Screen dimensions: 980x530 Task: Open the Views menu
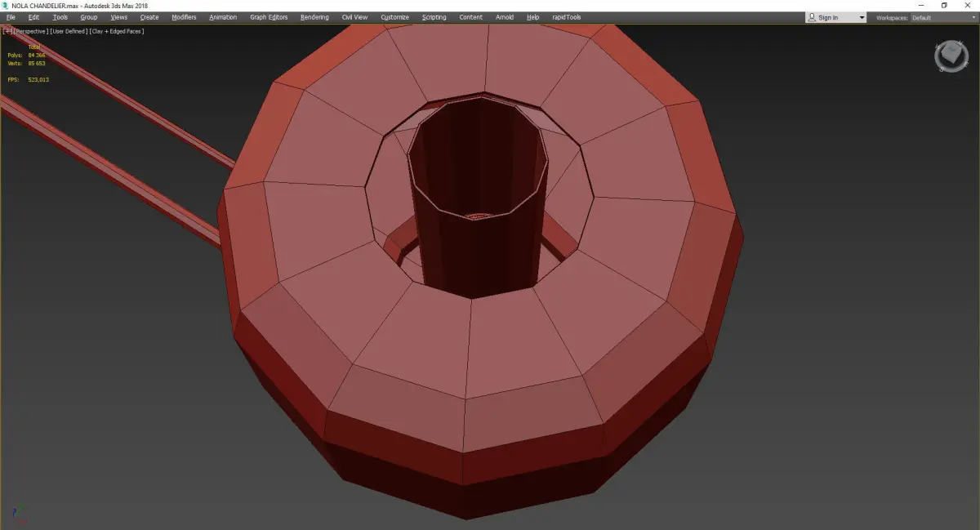[119, 17]
